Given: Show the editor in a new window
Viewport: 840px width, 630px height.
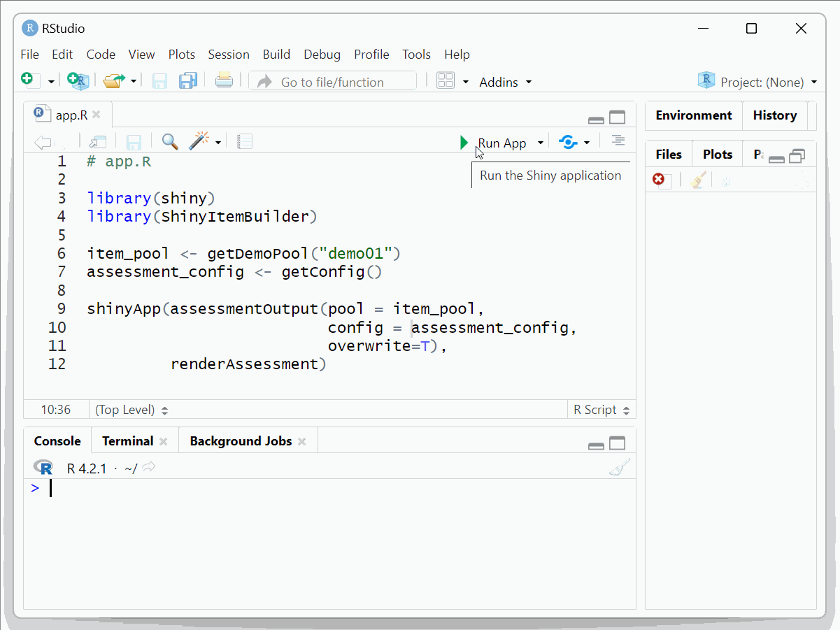Looking at the screenshot, I should (x=98, y=142).
